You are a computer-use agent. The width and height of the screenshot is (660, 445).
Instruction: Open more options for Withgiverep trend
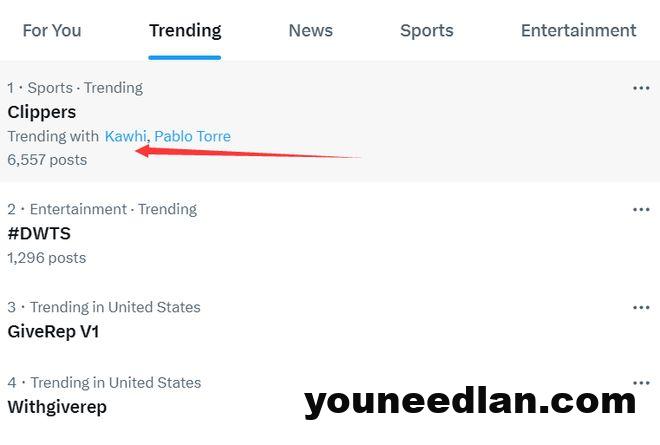(x=641, y=383)
